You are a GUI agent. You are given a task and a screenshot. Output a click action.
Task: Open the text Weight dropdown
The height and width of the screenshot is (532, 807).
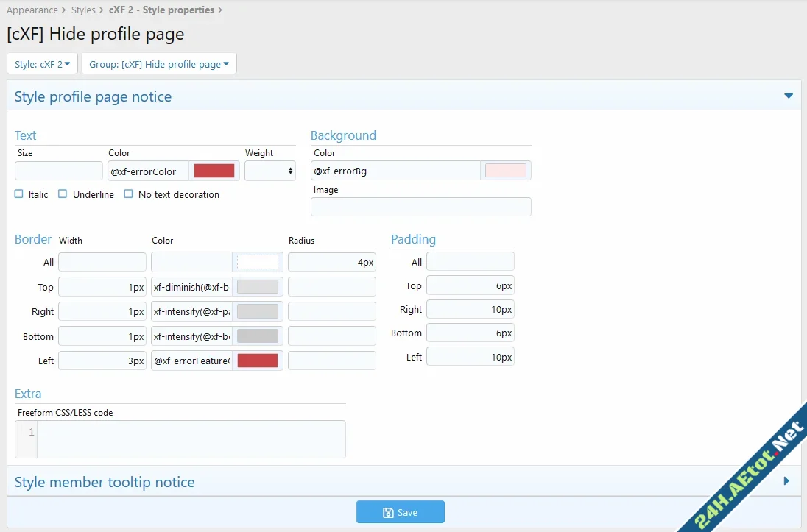(x=270, y=170)
